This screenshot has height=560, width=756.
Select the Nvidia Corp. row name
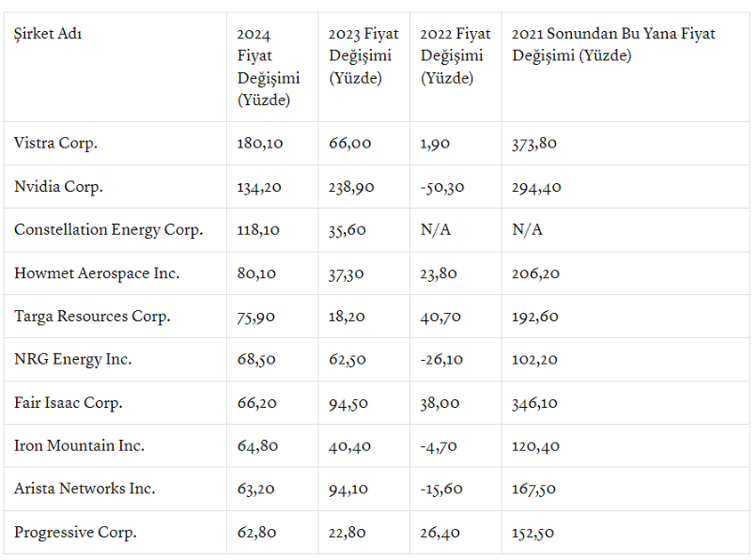pos(59,187)
